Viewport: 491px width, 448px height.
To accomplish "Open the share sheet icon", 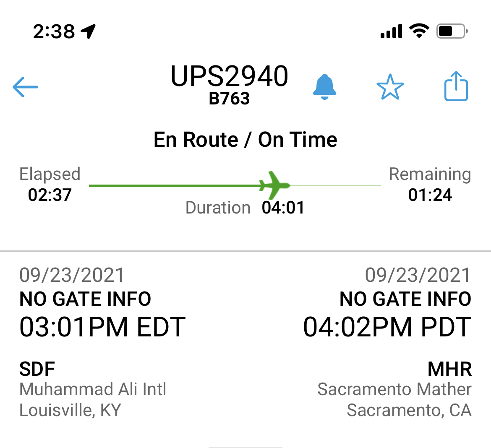I will click(x=456, y=86).
